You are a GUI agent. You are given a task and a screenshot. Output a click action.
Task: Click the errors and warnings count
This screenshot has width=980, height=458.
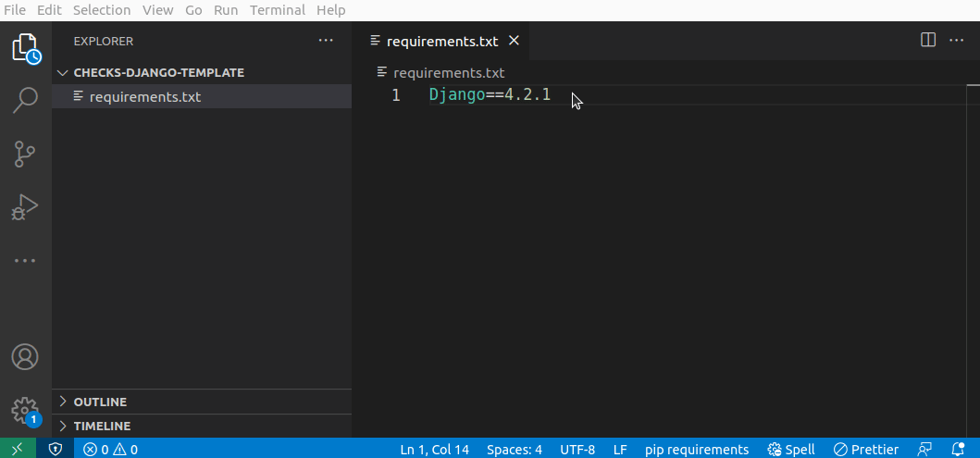coord(110,449)
